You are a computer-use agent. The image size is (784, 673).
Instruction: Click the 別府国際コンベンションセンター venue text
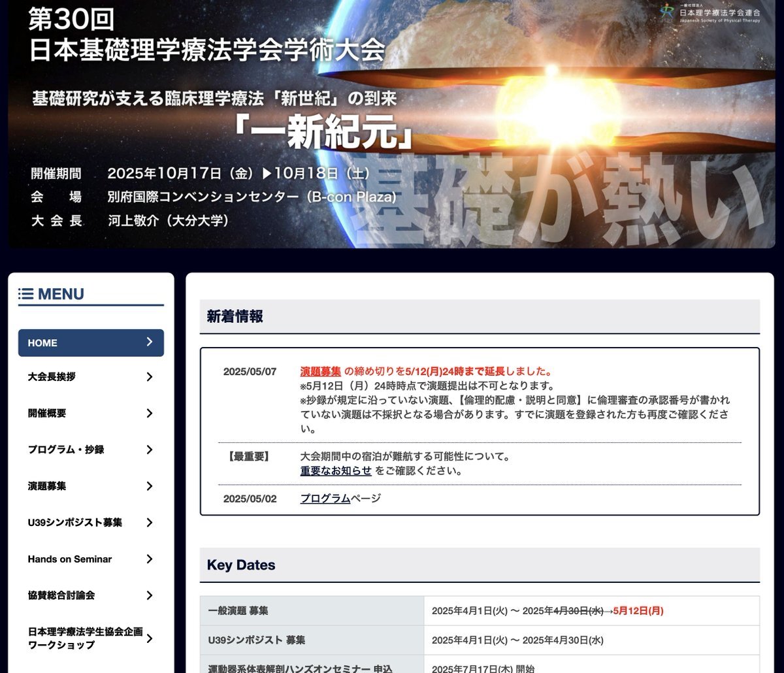tap(252, 197)
